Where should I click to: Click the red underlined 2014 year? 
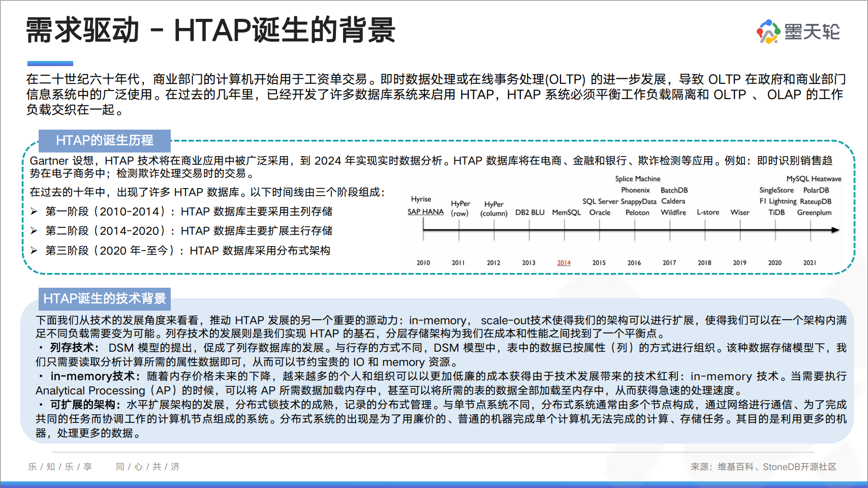pyautogui.click(x=564, y=263)
